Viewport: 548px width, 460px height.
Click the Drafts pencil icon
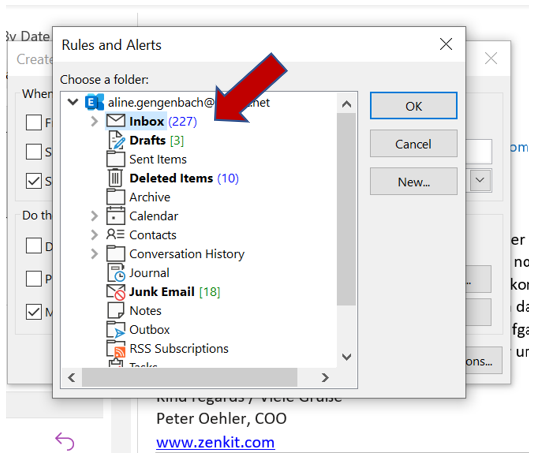coord(116,140)
